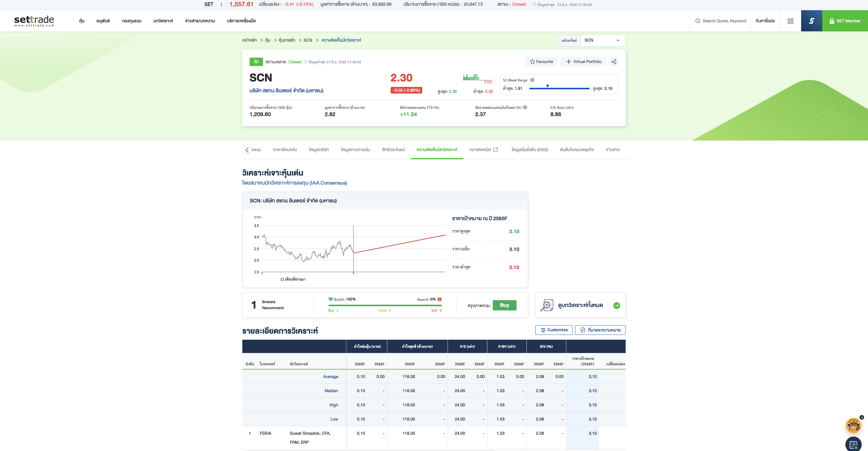Click the ที่มาและความหมาย button
The image size is (868, 451).
(600, 330)
